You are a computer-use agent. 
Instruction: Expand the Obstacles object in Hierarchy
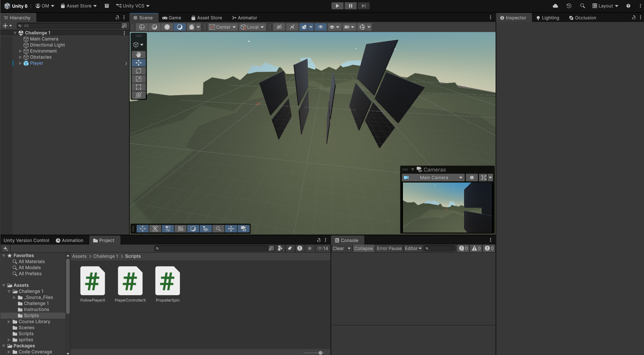click(20, 57)
